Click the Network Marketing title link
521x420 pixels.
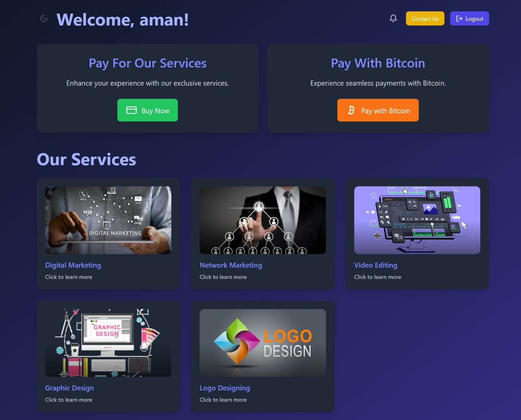pyautogui.click(x=231, y=265)
